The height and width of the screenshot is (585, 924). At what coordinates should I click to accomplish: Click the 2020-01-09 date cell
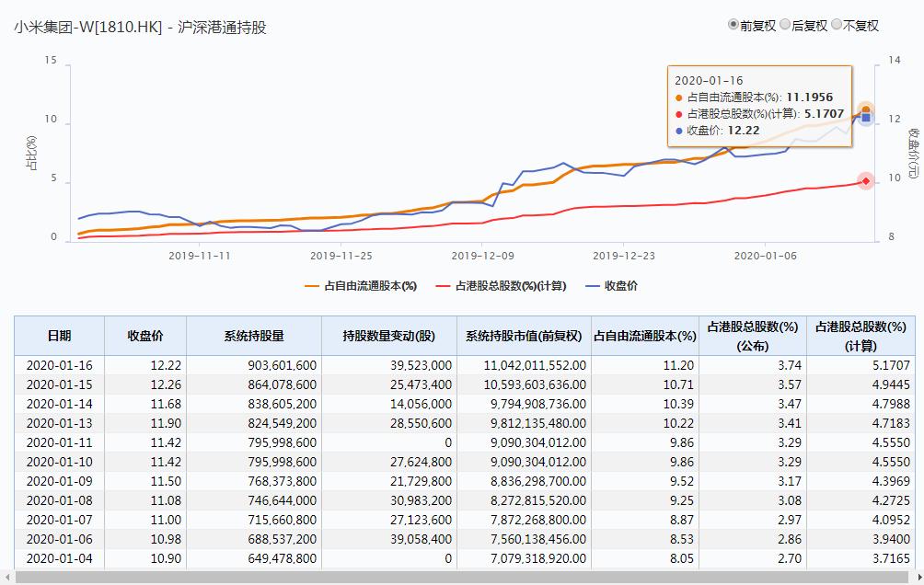click(x=60, y=481)
